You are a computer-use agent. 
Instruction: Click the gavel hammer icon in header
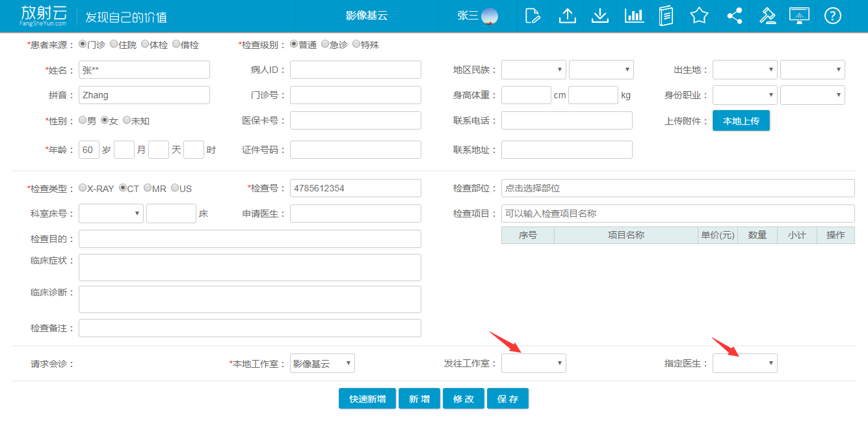768,16
